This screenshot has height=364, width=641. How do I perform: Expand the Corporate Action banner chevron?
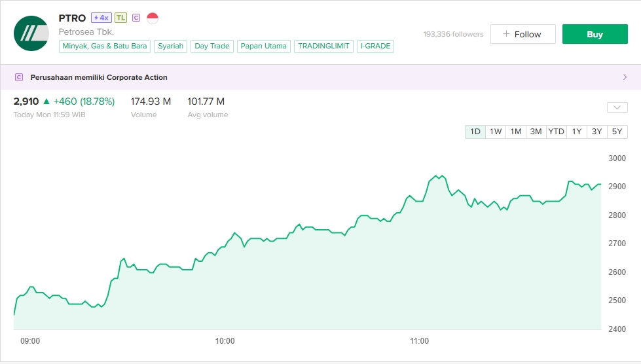(x=624, y=77)
